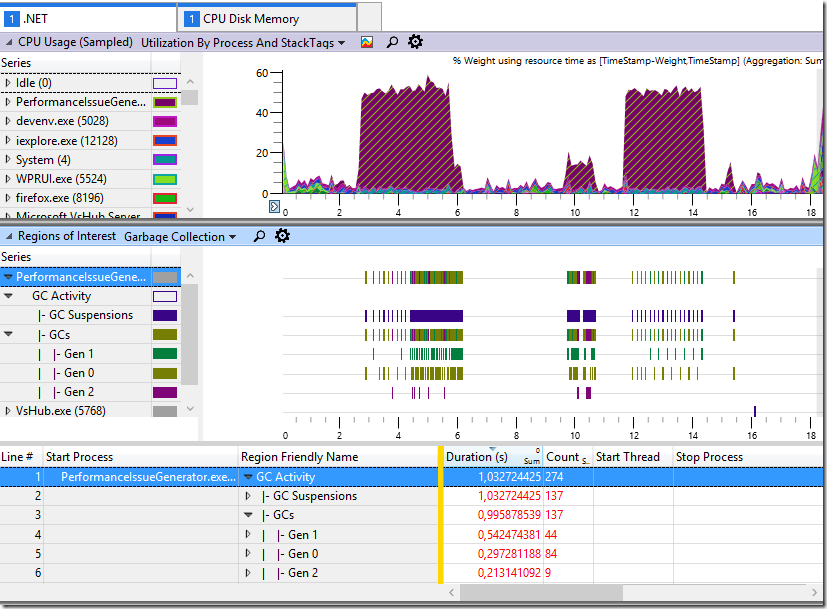
Task: Click the down arrow of CPU series list scrollbar
Action: [190, 209]
